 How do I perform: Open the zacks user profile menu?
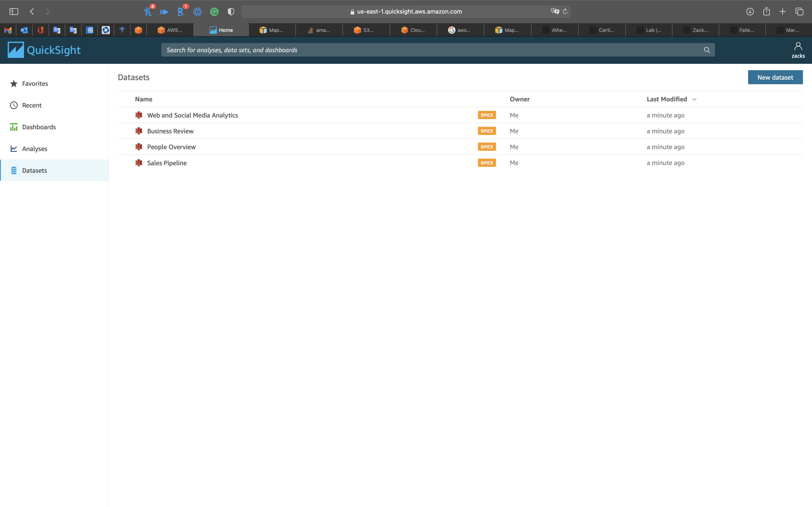tap(797, 50)
